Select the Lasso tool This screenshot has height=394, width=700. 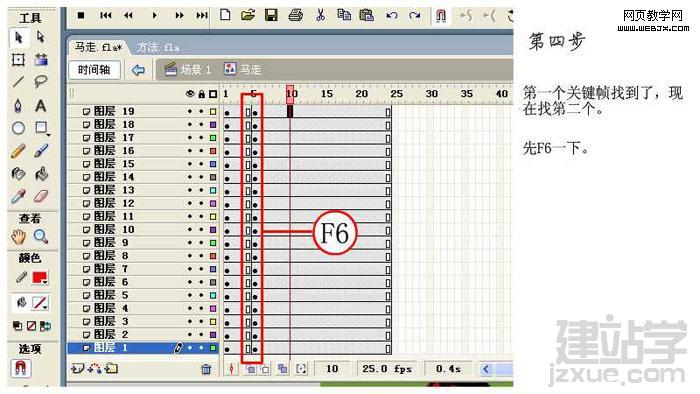pyautogui.click(x=41, y=82)
